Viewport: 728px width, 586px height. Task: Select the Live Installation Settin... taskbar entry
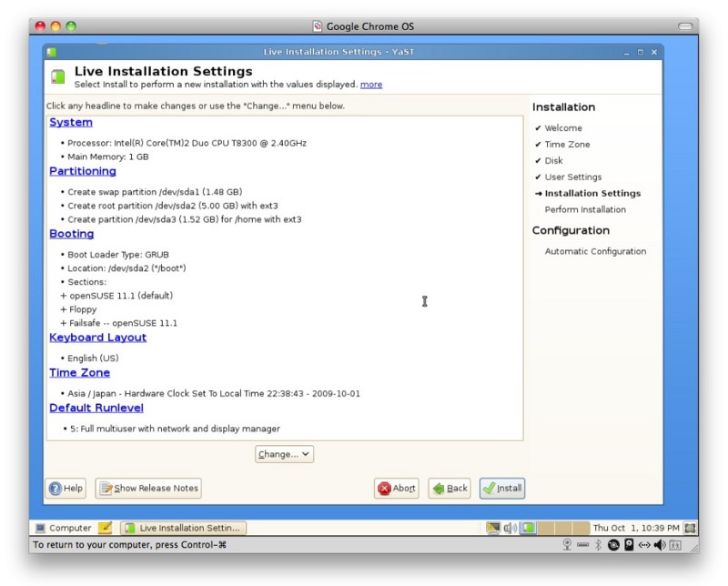(184, 528)
